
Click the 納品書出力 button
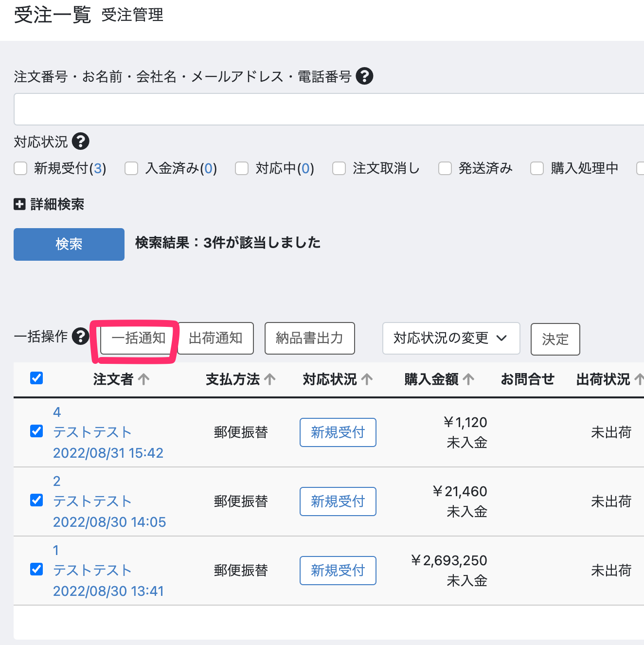coord(309,338)
